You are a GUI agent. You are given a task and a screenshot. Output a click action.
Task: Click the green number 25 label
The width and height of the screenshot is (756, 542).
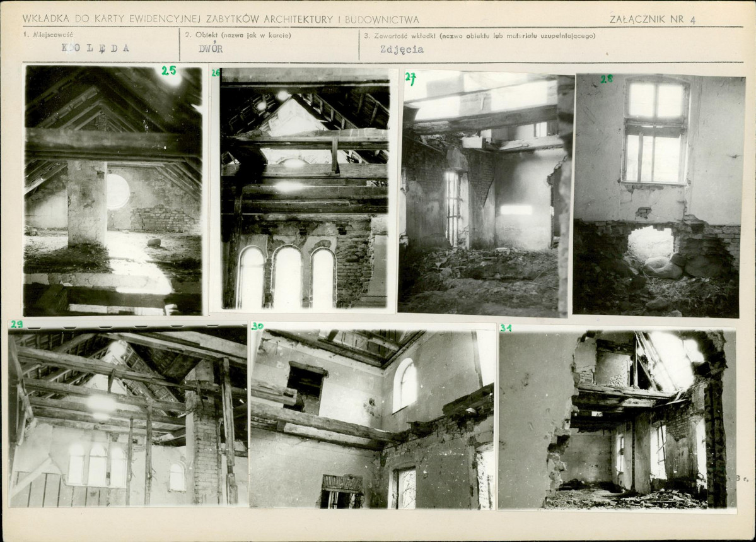click(x=169, y=71)
